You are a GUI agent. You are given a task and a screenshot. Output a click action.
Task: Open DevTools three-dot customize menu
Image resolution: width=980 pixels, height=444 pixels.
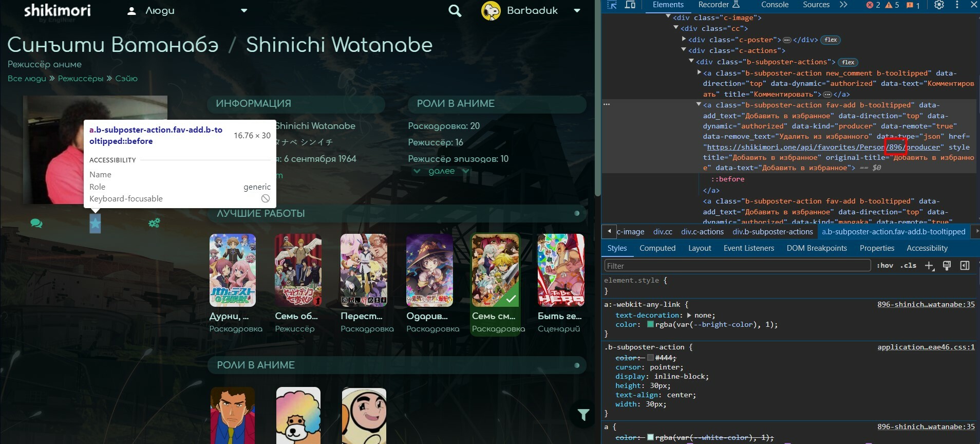tap(957, 5)
